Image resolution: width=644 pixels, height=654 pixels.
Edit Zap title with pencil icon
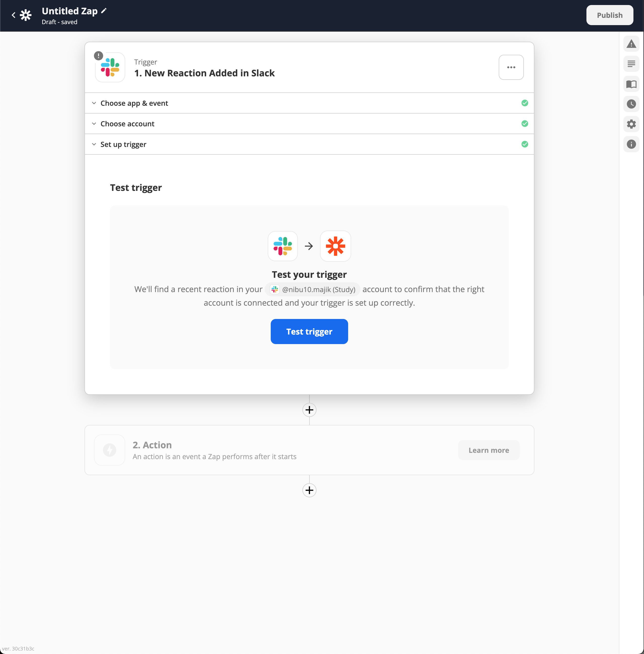[x=104, y=11]
